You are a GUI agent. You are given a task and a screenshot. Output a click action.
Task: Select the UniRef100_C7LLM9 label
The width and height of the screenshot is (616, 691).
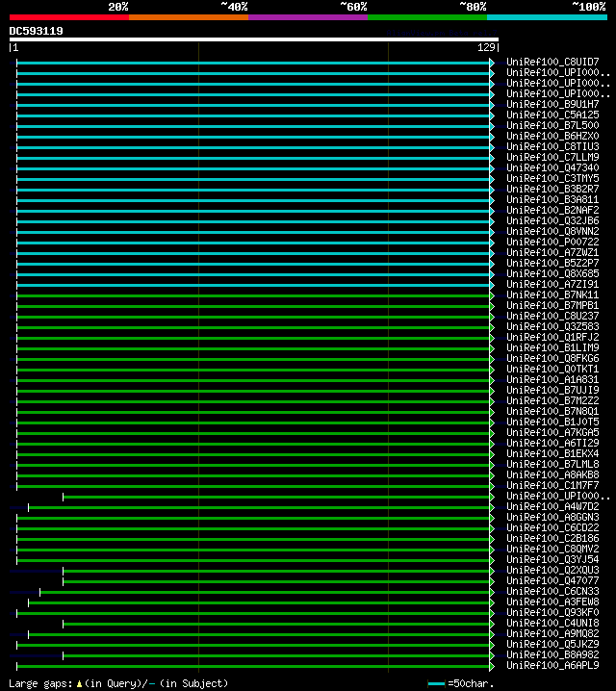click(552, 157)
